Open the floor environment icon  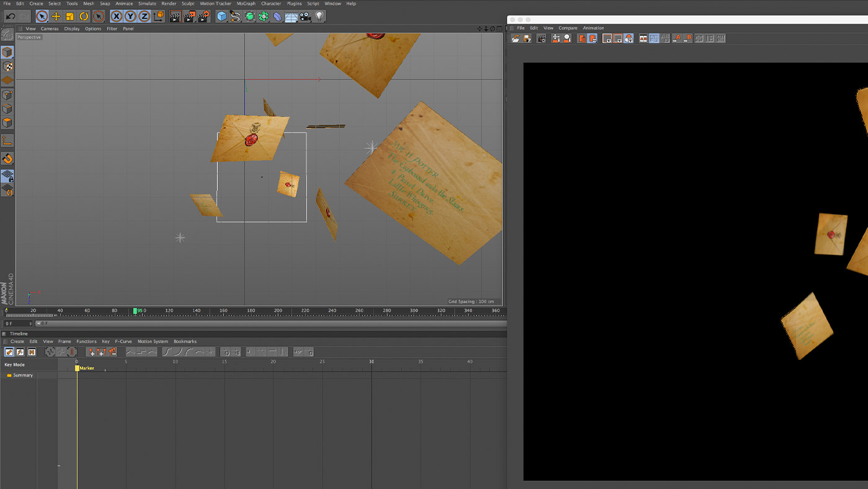291,16
